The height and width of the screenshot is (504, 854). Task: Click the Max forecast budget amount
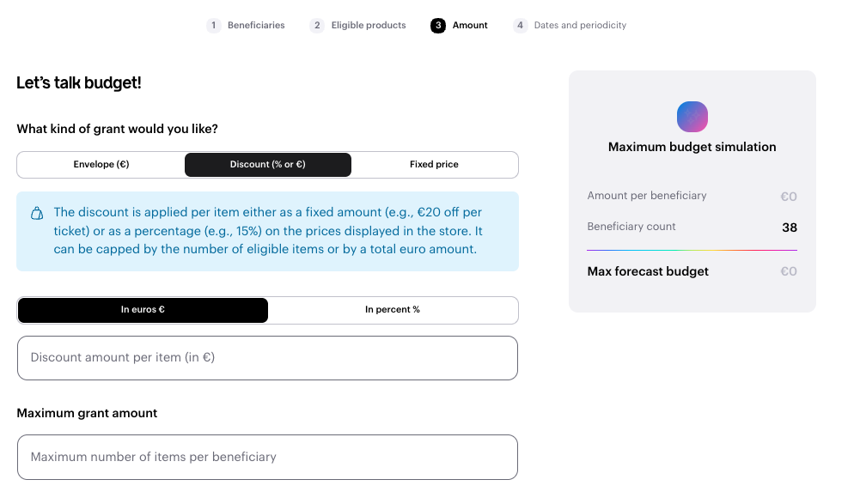pyautogui.click(x=788, y=271)
